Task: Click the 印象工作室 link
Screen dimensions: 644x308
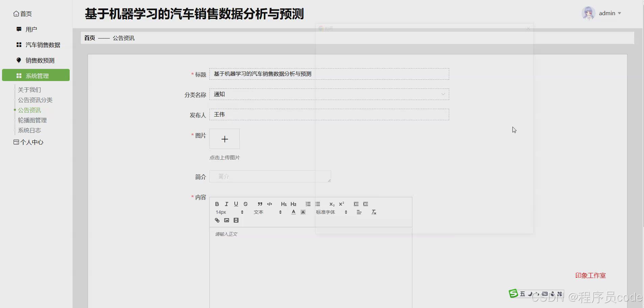Action: point(590,275)
